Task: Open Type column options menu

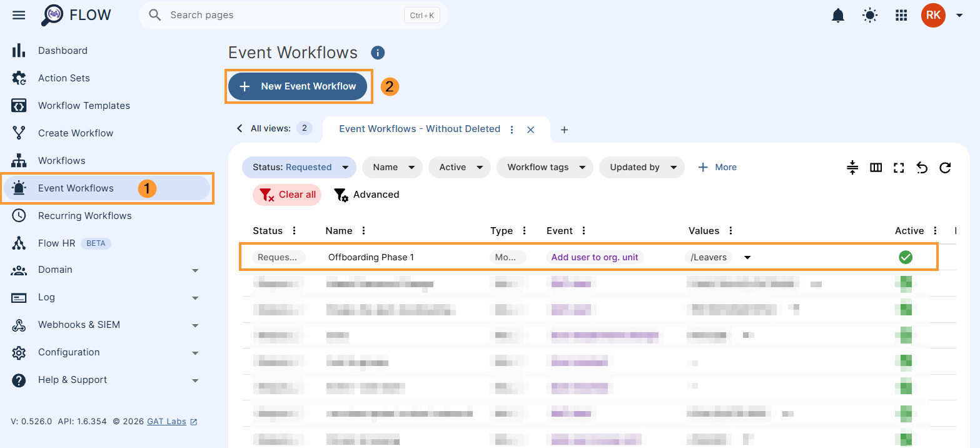Action: [525, 231]
